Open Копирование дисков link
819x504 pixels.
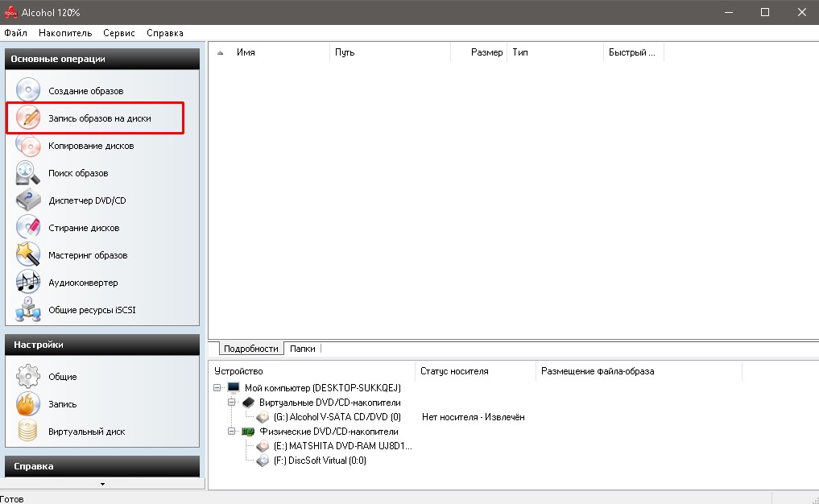[x=92, y=146]
